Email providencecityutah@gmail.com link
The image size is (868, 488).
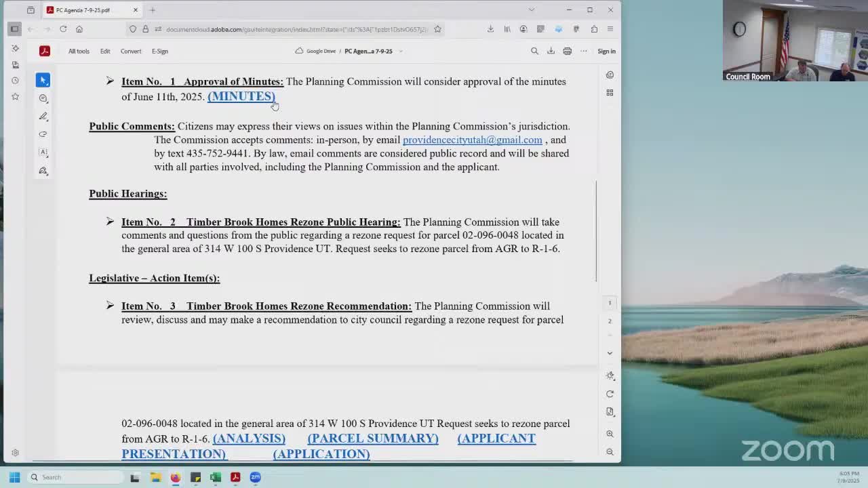pyautogui.click(x=473, y=140)
